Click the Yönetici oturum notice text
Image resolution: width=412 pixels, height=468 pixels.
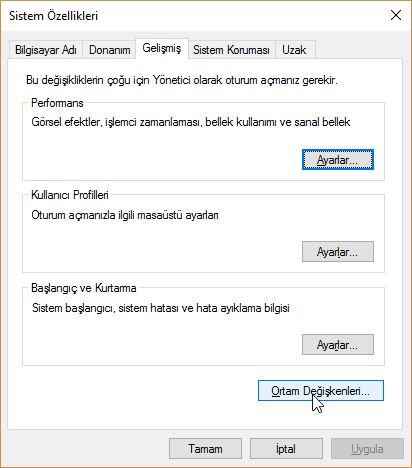coord(182,80)
